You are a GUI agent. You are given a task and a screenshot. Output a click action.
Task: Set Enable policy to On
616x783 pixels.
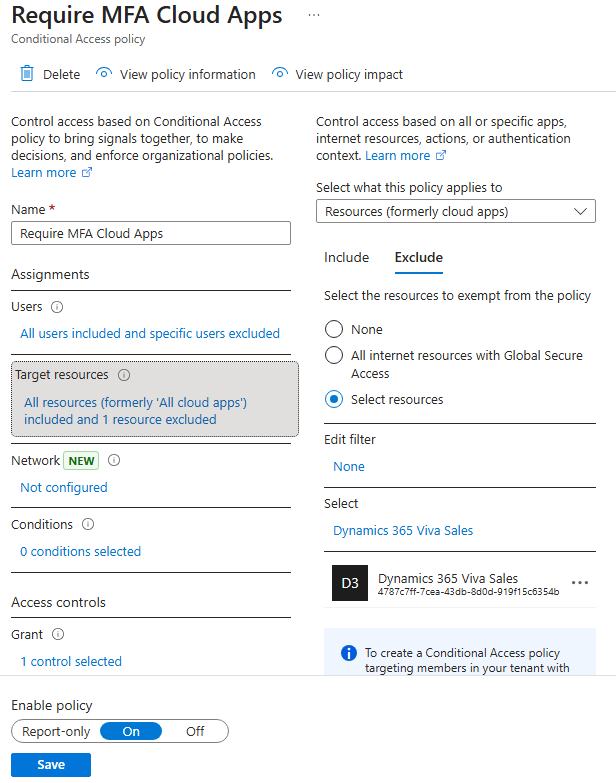click(x=131, y=732)
